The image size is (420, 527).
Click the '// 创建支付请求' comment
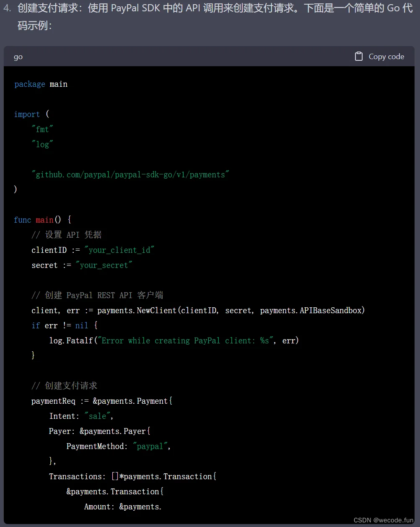click(65, 386)
